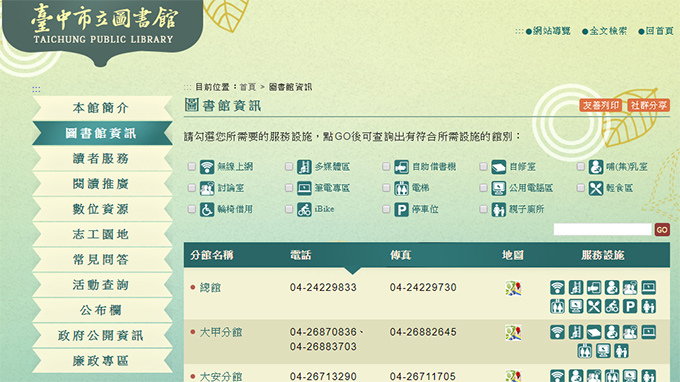This screenshot has width=680, height=382.
Task: Click parking P icon in 總館 row
Action: tap(630, 307)
